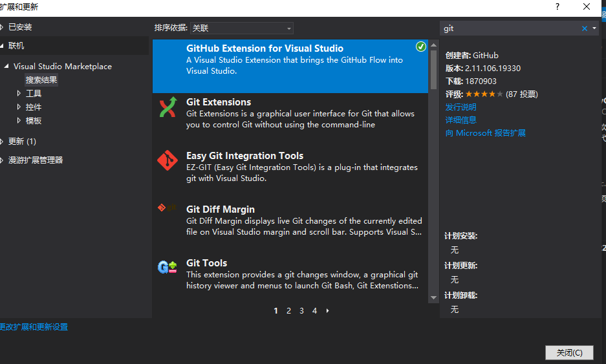Image resolution: width=606 pixels, height=364 pixels.
Task: Click the 计划更新 label
Action: (460, 266)
